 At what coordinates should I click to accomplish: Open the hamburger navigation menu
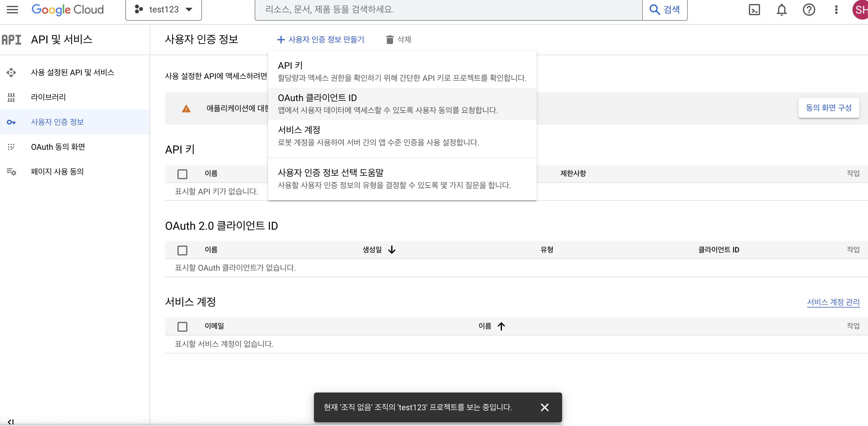pos(12,9)
